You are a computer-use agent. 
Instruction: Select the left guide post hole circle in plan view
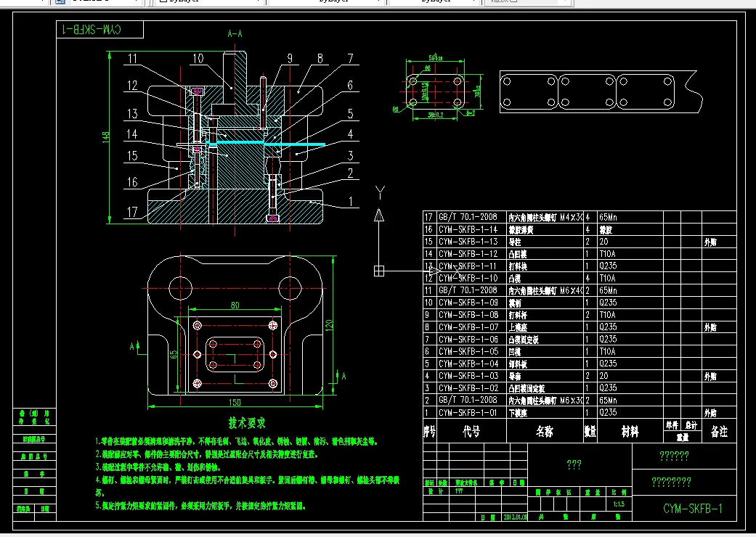[x=180, y=289]
